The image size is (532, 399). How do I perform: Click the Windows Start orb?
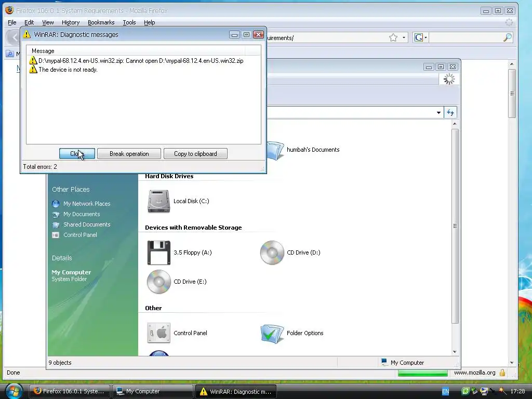pos(14,391)
